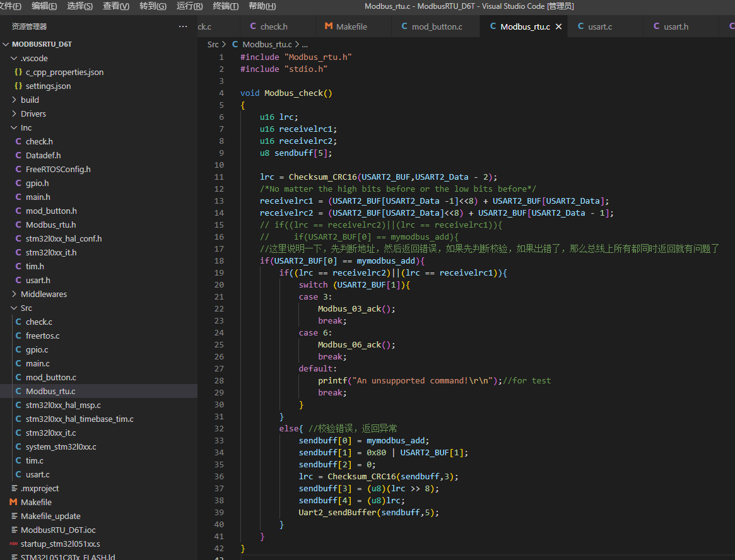Screen dimensions: 735x560
Task: Open c_cpp_properties.json file
Action: (x=98, y=72)
